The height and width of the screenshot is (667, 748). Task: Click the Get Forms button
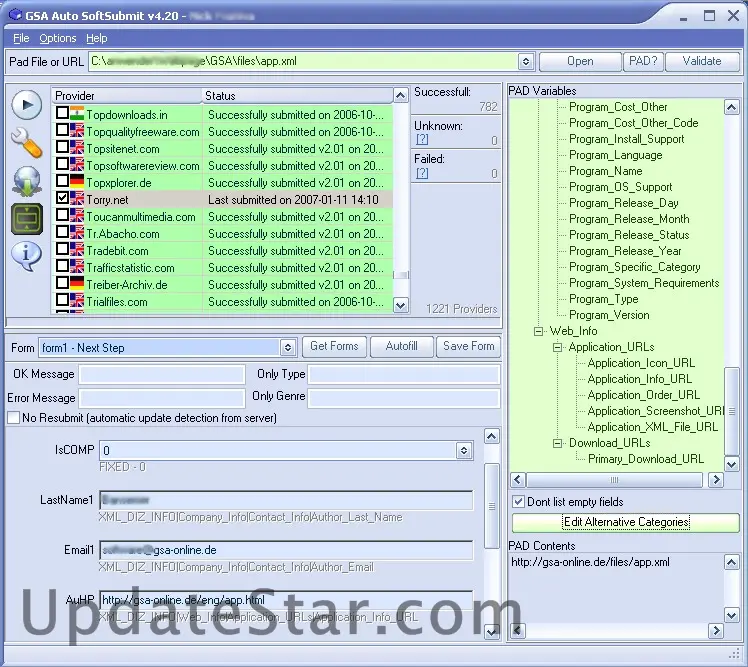pos(334,346)
